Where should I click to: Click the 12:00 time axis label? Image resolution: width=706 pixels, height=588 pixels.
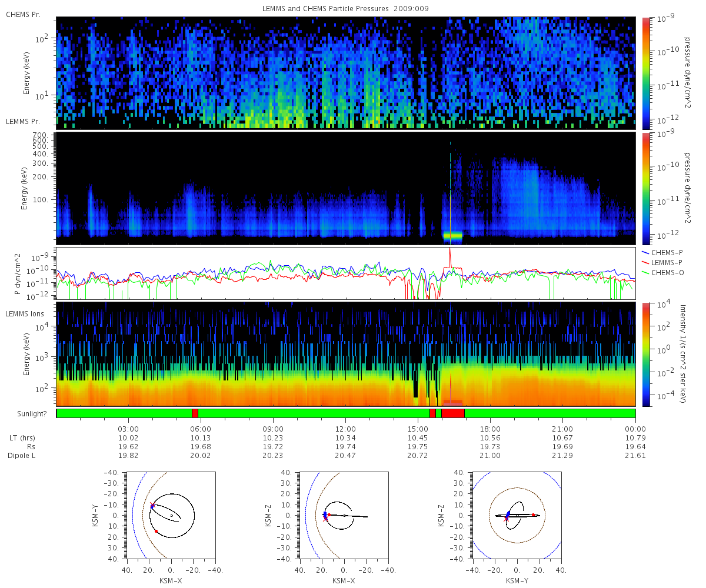coord(345,429)
